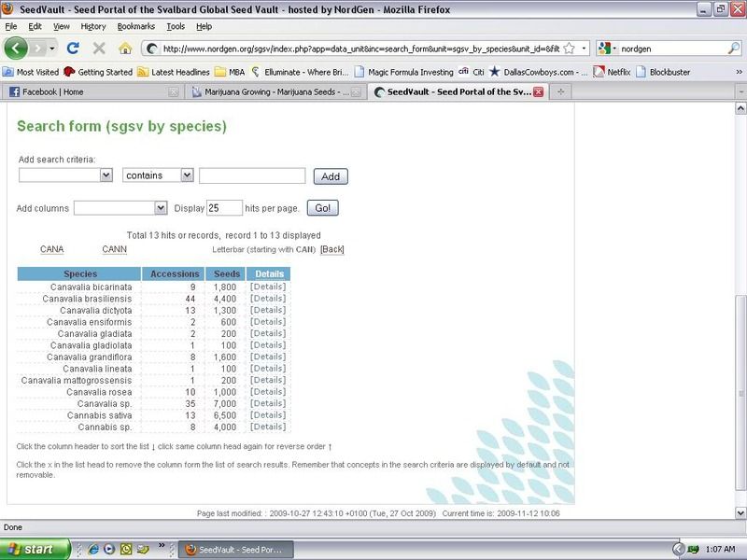Open a new tab with plus button
The height and width of the screenshot is (560, 747).
pyautogui.click(x=561, y=91)
